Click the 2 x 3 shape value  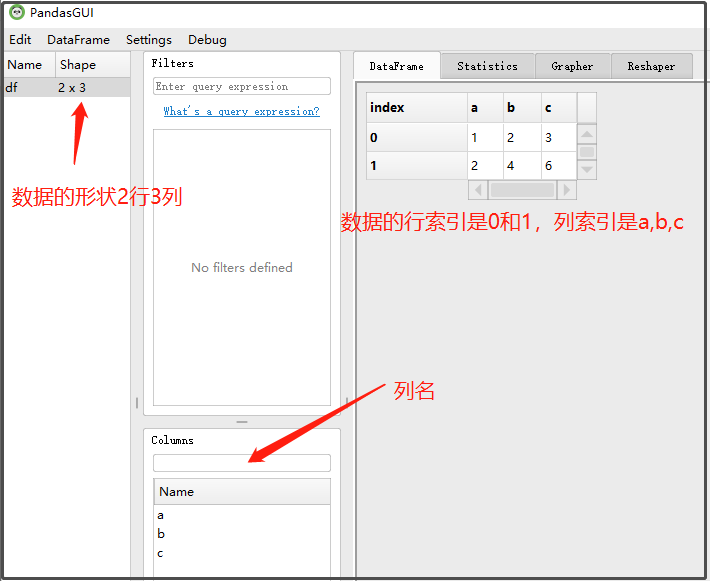pyautogui.click(x=72, y=87)
